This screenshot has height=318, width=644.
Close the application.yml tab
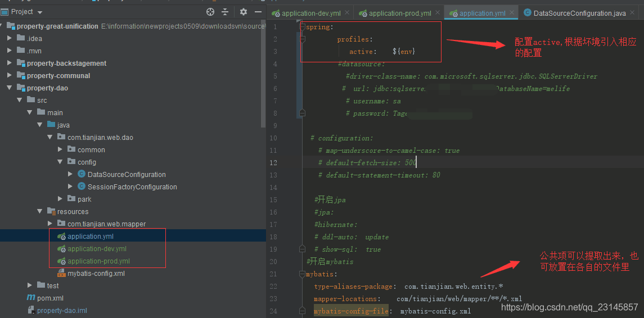(512, 13)
